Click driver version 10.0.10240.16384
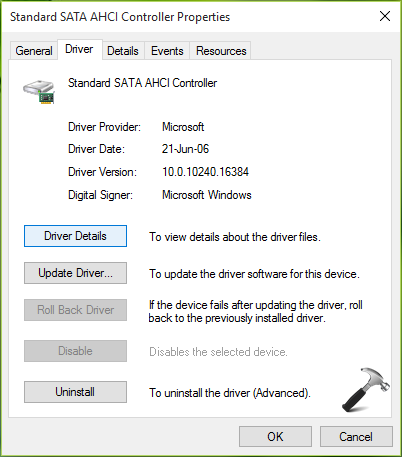 [x=205, y=172]
